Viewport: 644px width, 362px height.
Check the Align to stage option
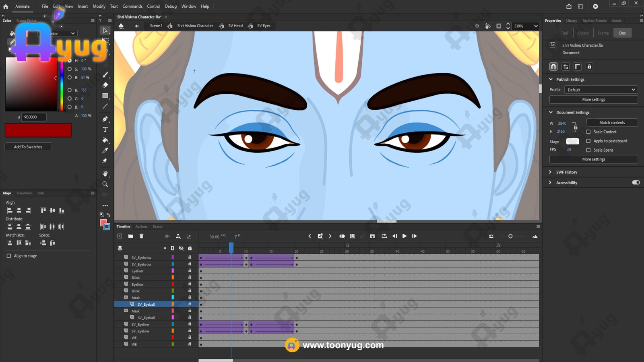(9, 256)
